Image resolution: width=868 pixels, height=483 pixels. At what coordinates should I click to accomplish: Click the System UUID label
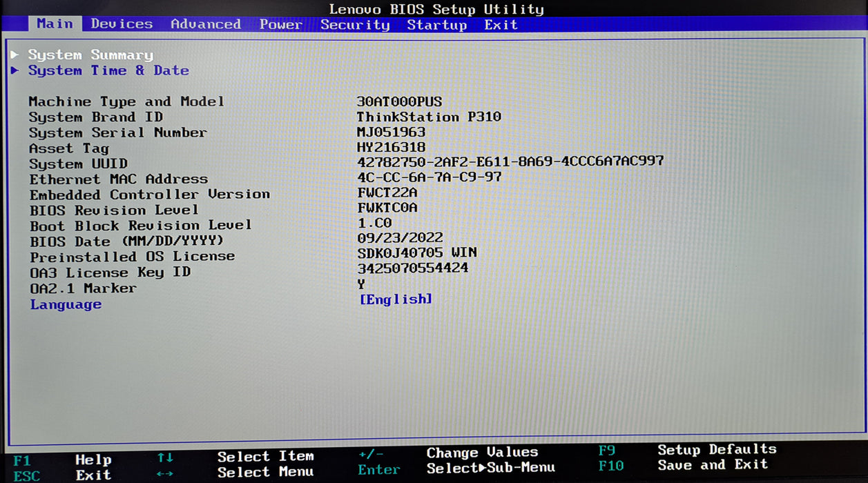(78, 164)
